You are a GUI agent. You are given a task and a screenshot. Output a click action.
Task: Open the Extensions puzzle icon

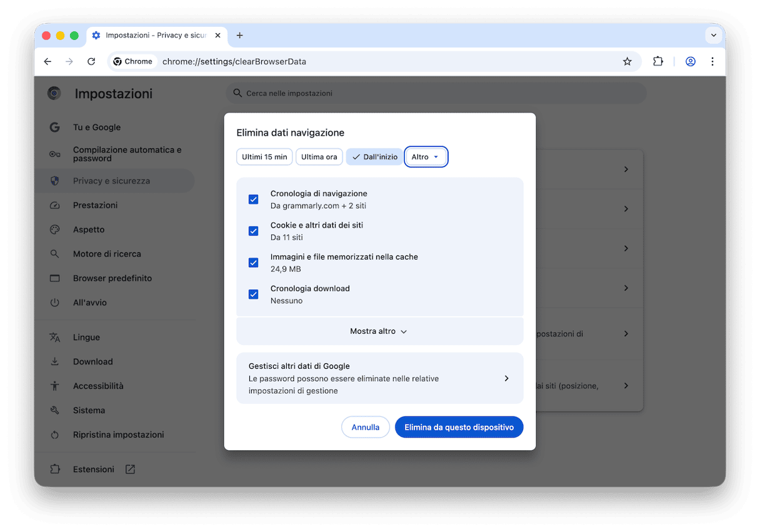(657, 61)
